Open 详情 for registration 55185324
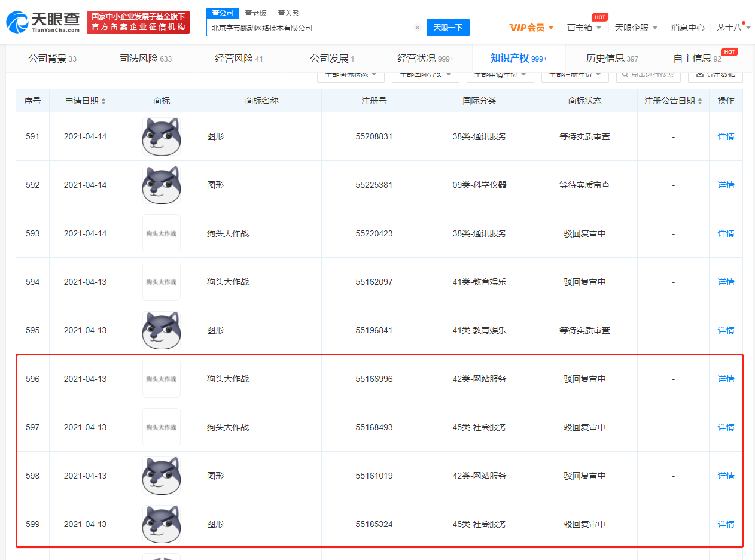 (726, 524)
